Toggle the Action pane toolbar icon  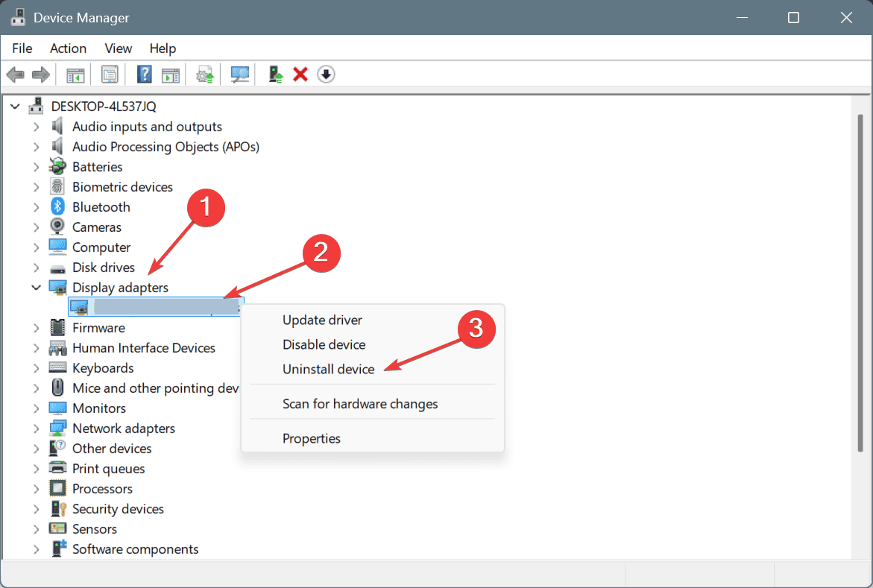pyautogui.click(x=171, y=75)
